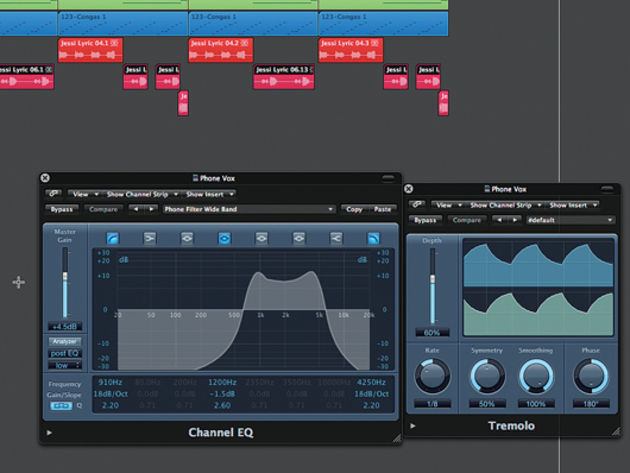The width and height of the screenshot is (630, 473).
Task: Click the Depth slider in Tremolo
Action: [432, 286]
